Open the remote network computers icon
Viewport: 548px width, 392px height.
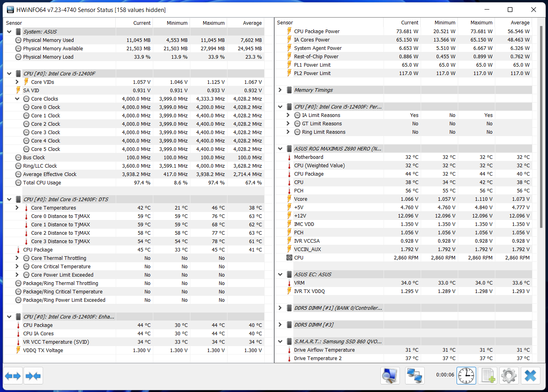point(415,376)
